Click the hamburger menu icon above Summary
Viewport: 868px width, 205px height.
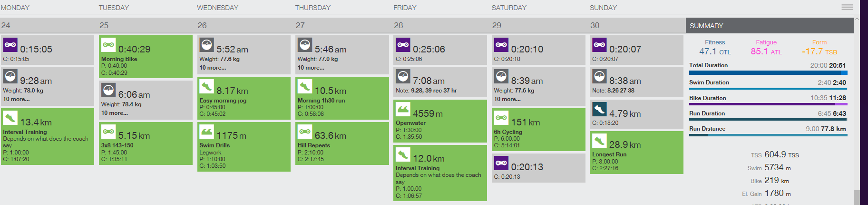pos(847,7)
